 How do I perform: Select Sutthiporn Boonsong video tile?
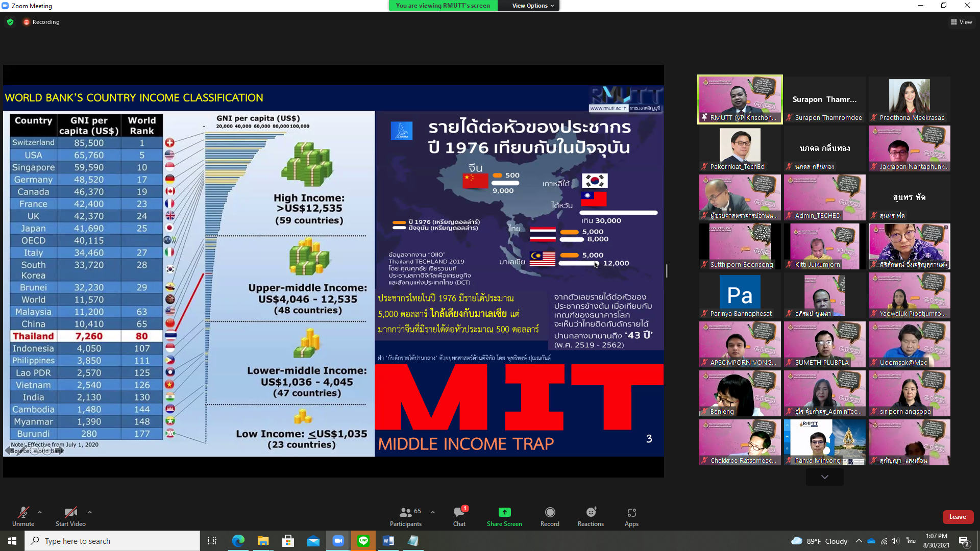(x=740, y=246)
